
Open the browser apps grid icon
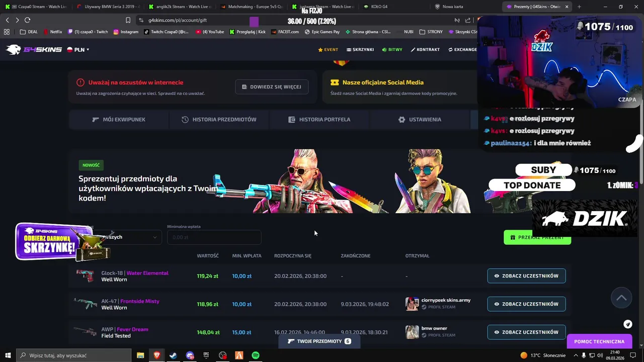(x=7, y=32)
